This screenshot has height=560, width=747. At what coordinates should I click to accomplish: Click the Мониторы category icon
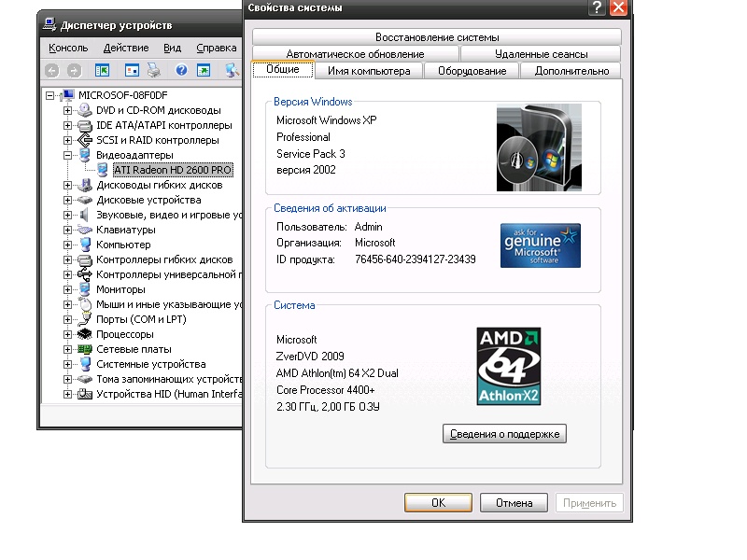[85, 289]
